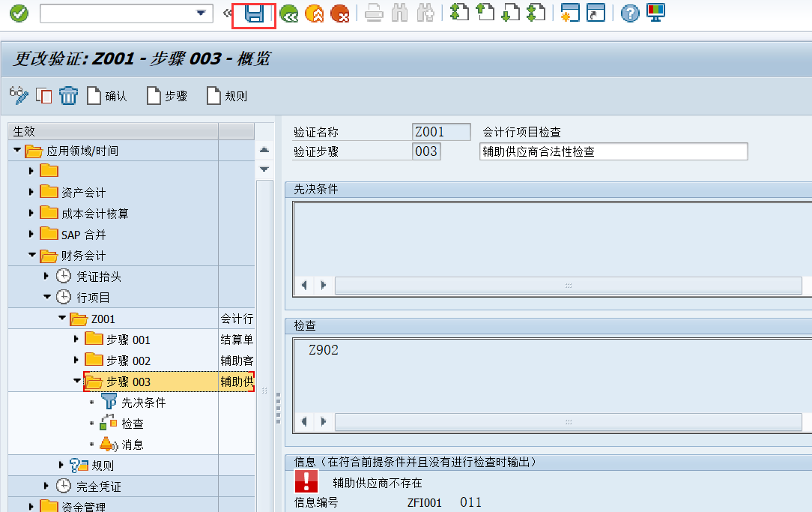Click the delete (trash can) icon

pos(69,95)
